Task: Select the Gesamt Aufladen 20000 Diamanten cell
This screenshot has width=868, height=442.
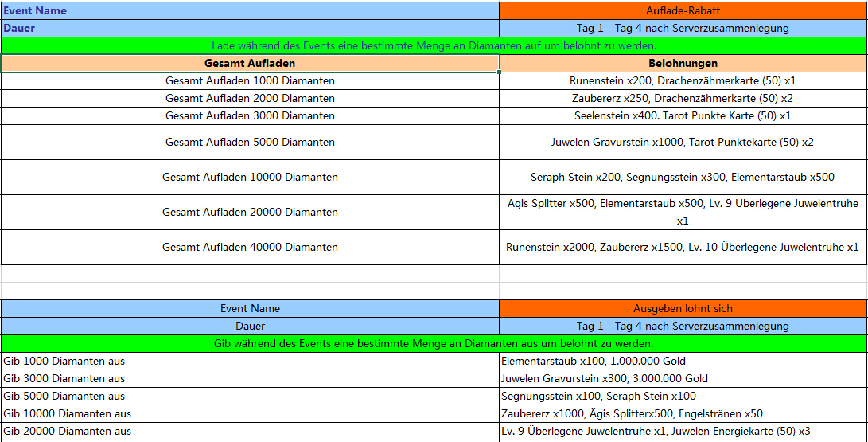Action: [250, 212]
